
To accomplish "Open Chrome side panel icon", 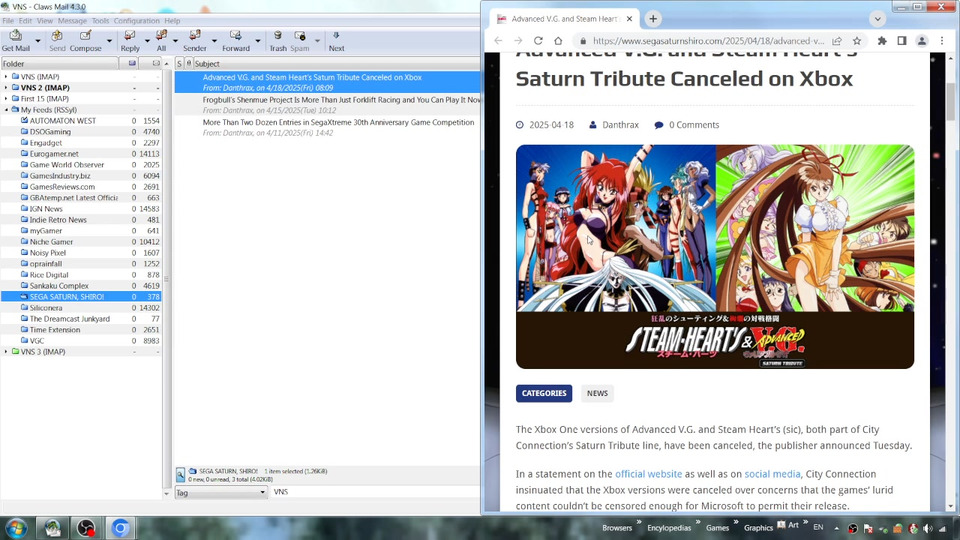I will tap(902, 41).
